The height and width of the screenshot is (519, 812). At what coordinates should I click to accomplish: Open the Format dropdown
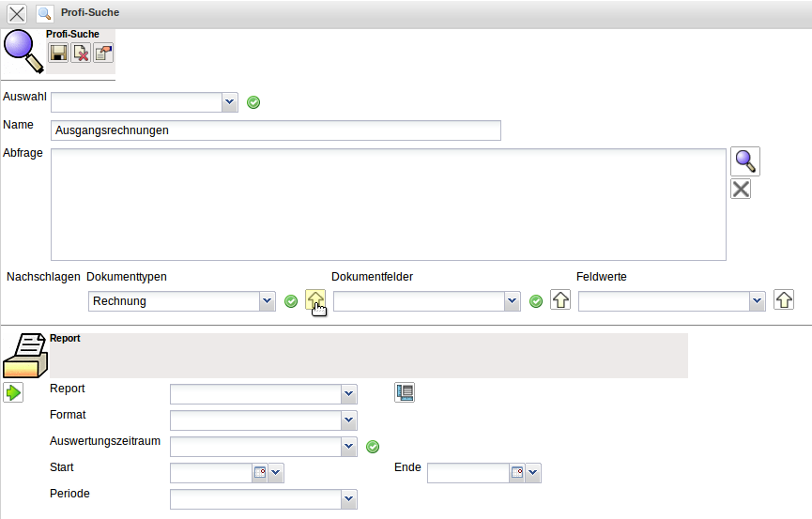click(x=349, y=420)
